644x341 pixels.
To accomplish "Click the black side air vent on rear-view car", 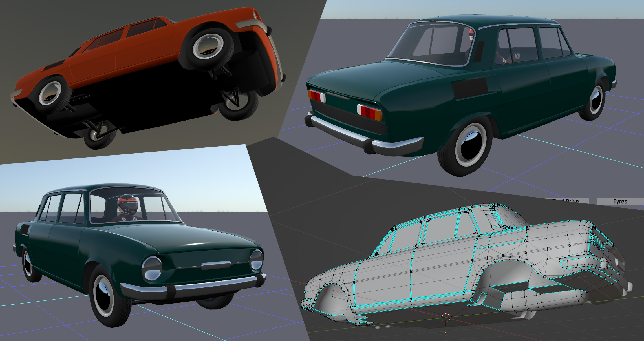I will 469,88.
